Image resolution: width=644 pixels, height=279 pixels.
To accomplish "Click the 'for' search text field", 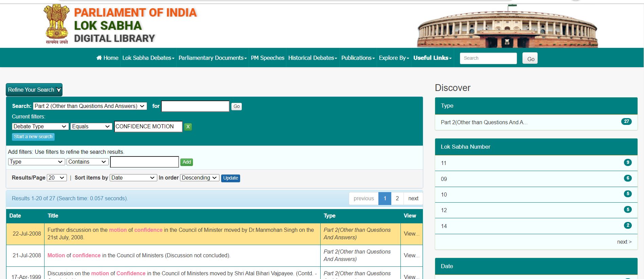I will [195, 106].
